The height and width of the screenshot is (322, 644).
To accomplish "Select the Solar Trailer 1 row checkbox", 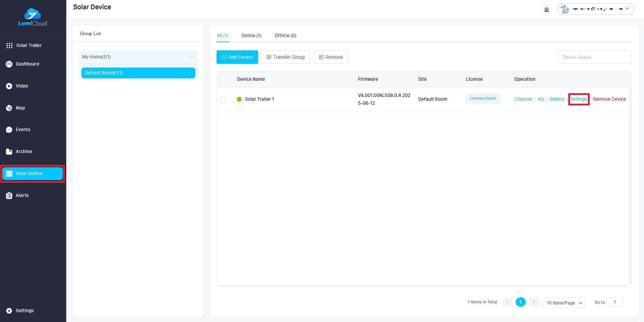I will pyautogui.click(x=224, y=99).
